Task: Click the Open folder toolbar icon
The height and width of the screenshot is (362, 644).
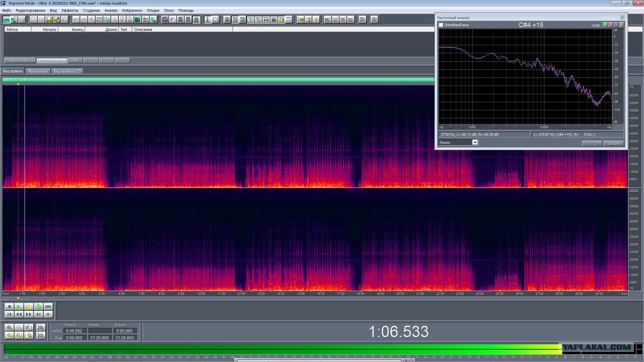Action: click(x=41, y=20)
